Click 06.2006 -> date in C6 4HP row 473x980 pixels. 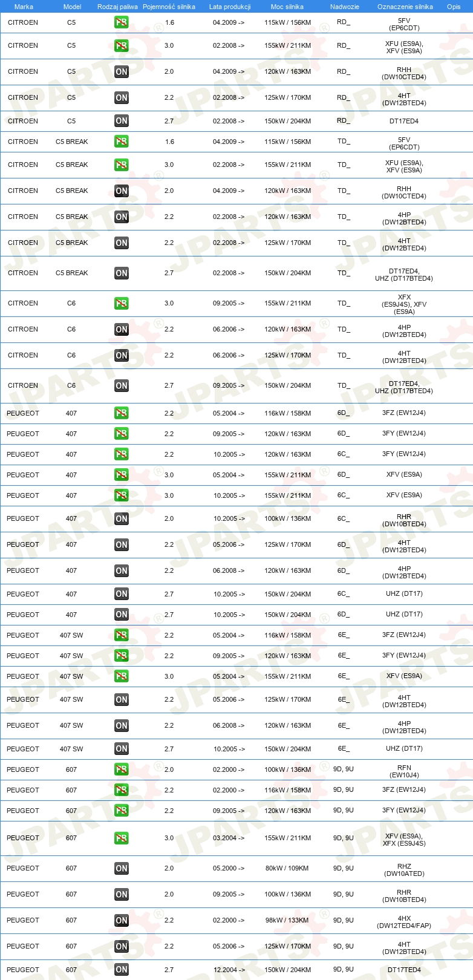point(229,329)
